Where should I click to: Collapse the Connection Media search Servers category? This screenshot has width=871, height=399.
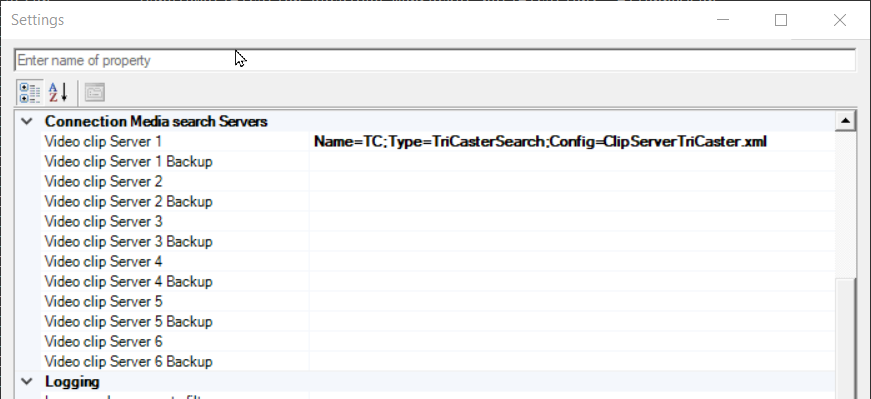coord(27,121)
